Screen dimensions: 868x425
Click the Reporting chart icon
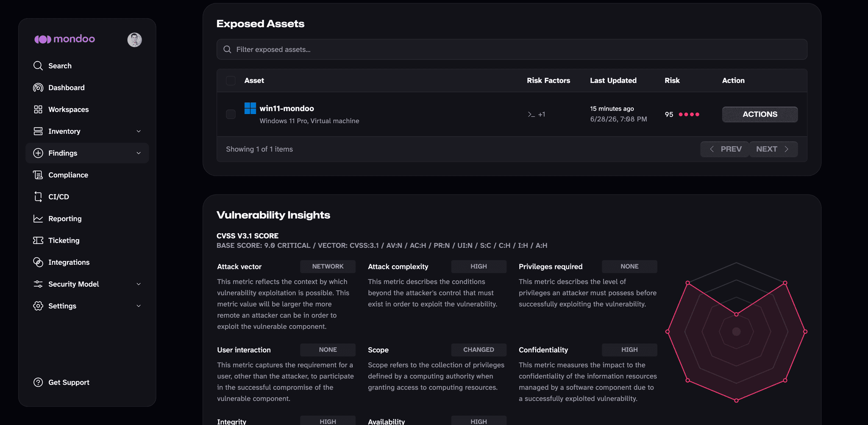(x=38, y=218)
